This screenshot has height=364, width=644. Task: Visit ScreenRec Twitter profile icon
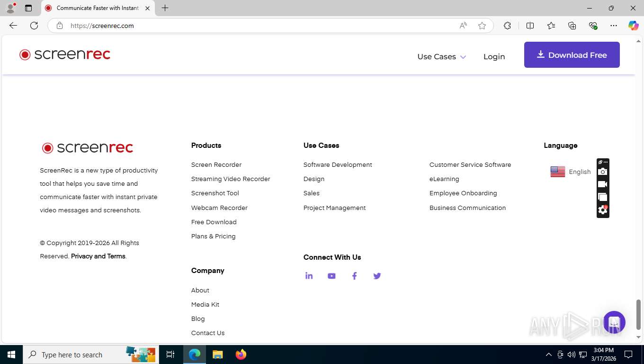click(x=377, y=276)
